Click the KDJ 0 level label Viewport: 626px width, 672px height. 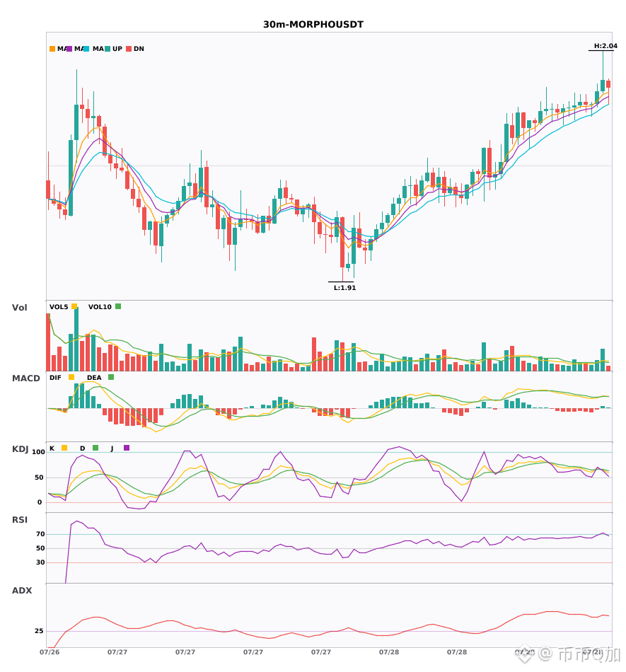pos(40,502)
